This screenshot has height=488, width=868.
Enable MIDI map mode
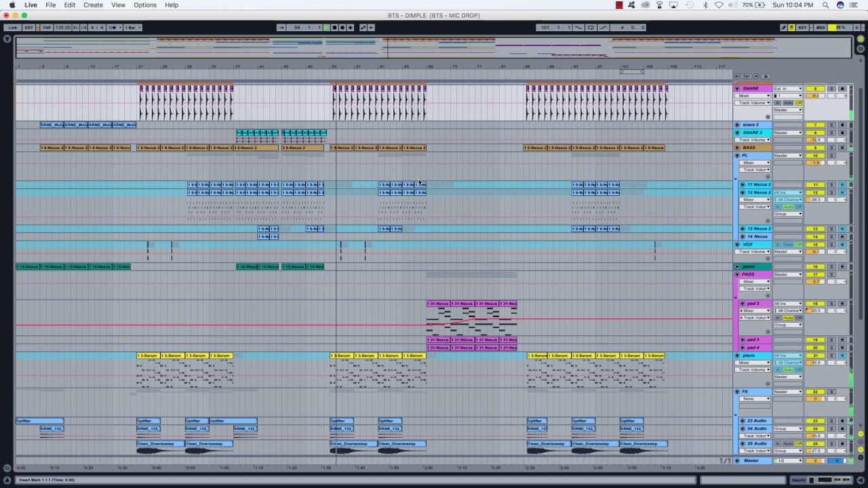821,28
